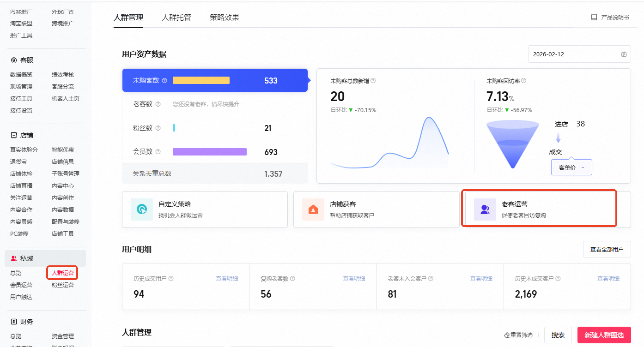The height and width of the screenshot is (347, 644).
Task: Open the 店铺获客 card
Action: pyautogui.click(x=377, y=209)
